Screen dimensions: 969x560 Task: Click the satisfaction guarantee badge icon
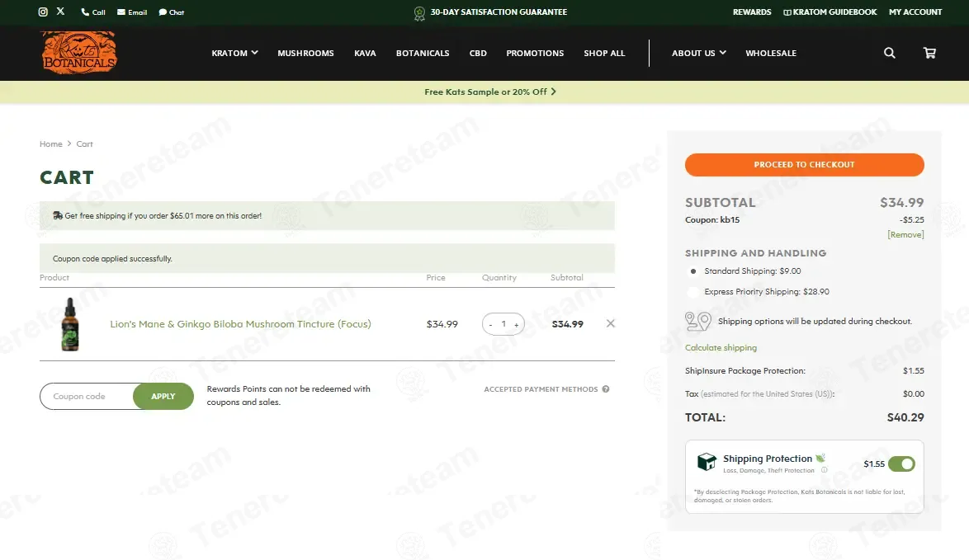coord(419,13)
